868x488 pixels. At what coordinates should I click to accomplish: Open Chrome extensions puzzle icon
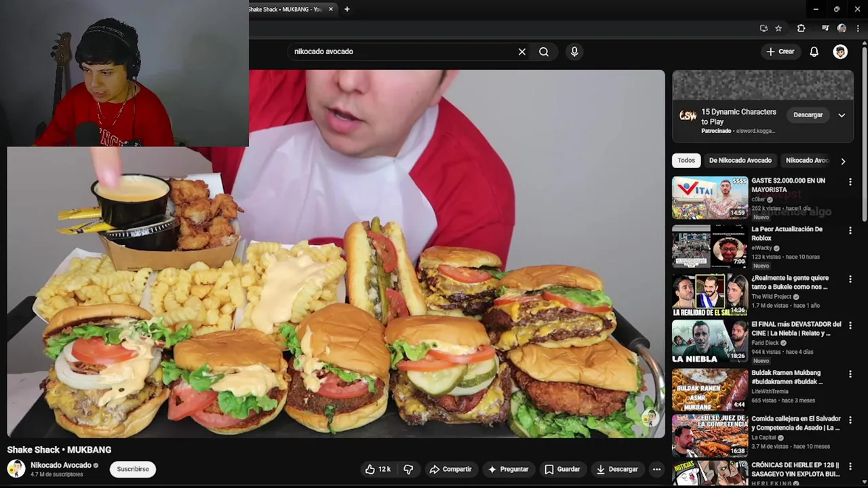801,28
